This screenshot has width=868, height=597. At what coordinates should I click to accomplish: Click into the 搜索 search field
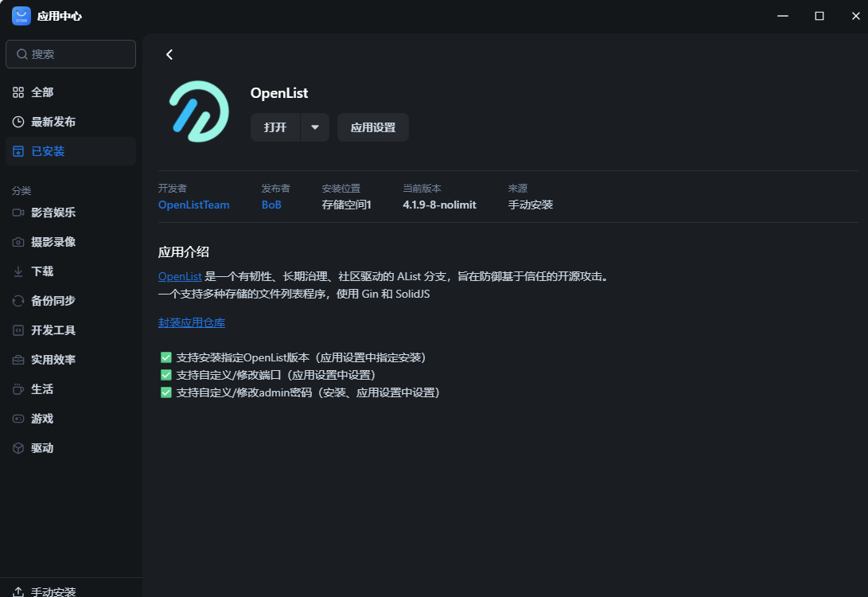tap(71, 54)
